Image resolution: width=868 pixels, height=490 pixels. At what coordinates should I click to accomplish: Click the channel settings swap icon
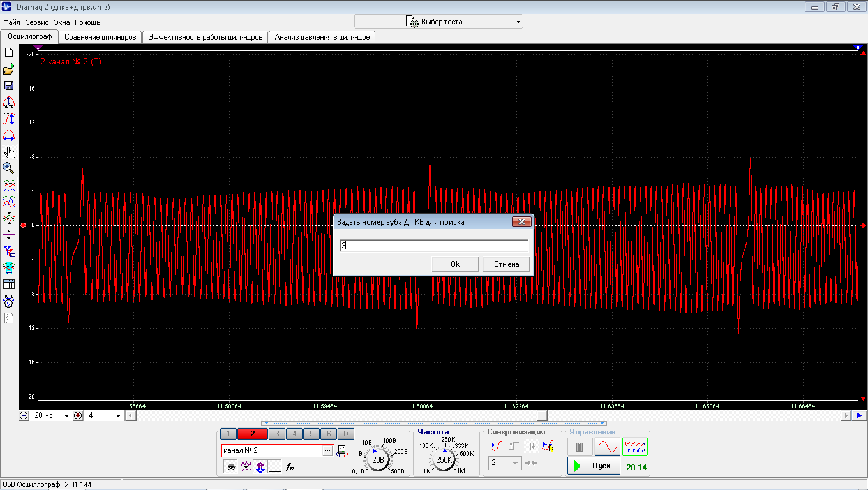(x=342, y=451)
